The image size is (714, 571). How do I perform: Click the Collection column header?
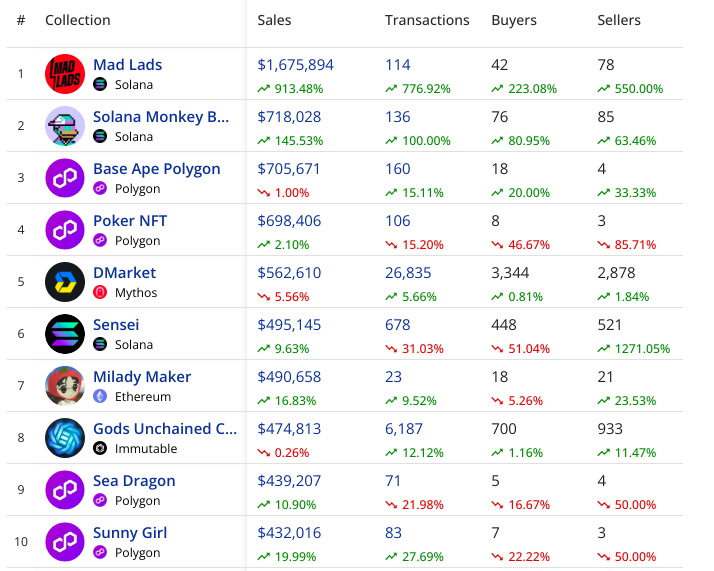point(78,20)
